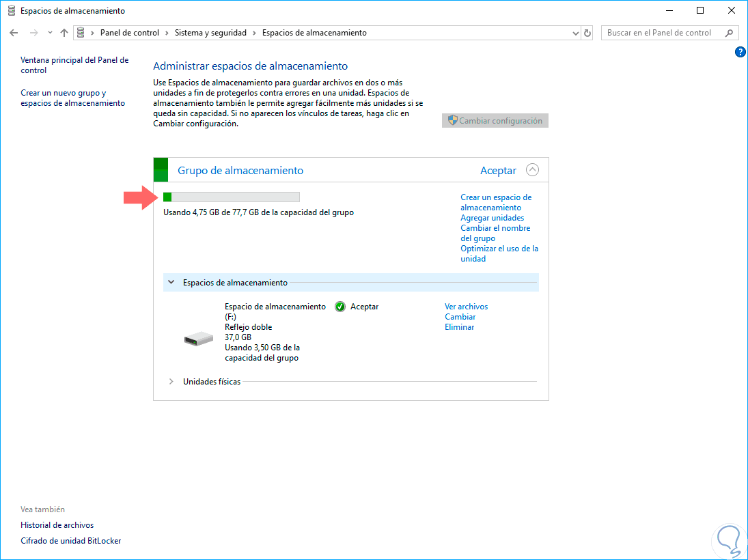Select Panel de control breadcrumb

pyautogui.click(x=130, y=33)
